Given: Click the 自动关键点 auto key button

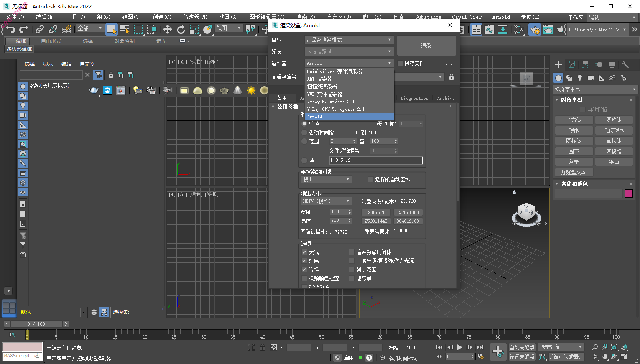Looking at the screenshot, I should pos(522,347).
